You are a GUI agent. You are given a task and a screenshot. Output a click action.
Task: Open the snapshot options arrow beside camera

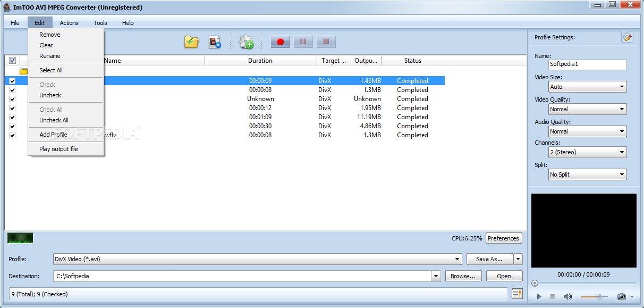click(x=632, y=297)
